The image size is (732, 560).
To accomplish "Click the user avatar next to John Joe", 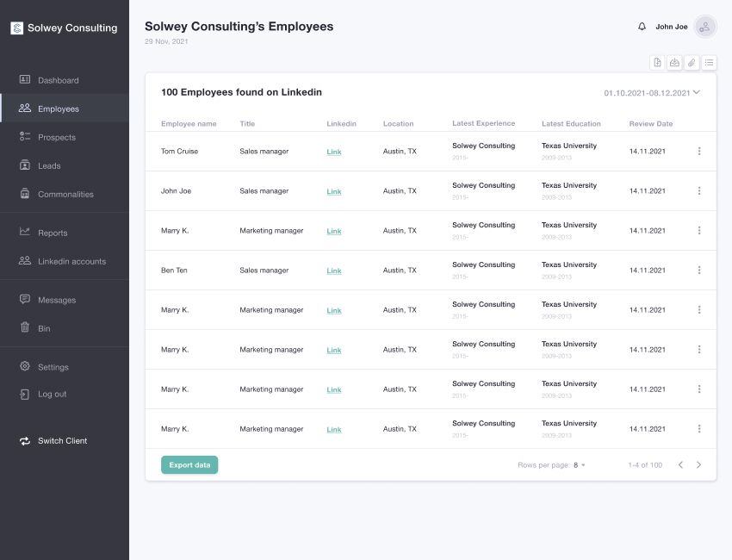I will point(705,27).
